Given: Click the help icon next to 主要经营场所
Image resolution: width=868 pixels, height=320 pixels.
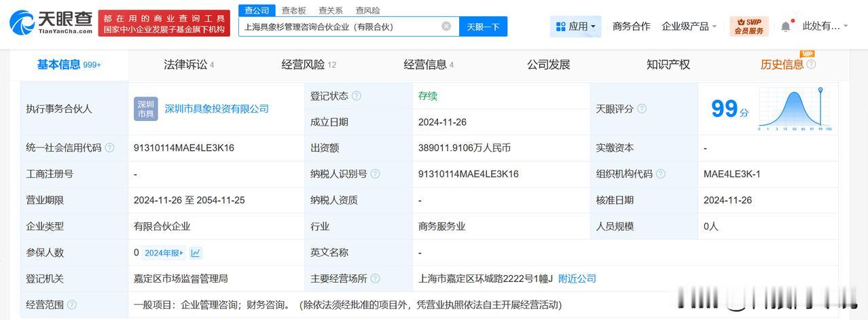Looking at the screenshot, I should (x=376, y=279).
